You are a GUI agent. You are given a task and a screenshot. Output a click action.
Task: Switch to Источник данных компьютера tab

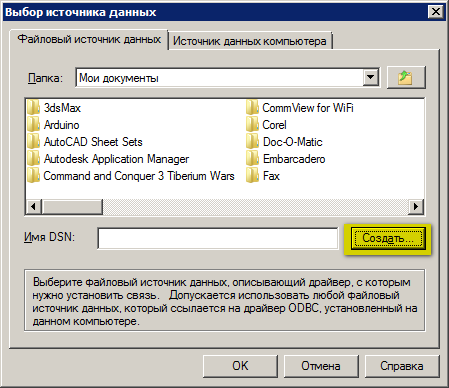(250, 41)
